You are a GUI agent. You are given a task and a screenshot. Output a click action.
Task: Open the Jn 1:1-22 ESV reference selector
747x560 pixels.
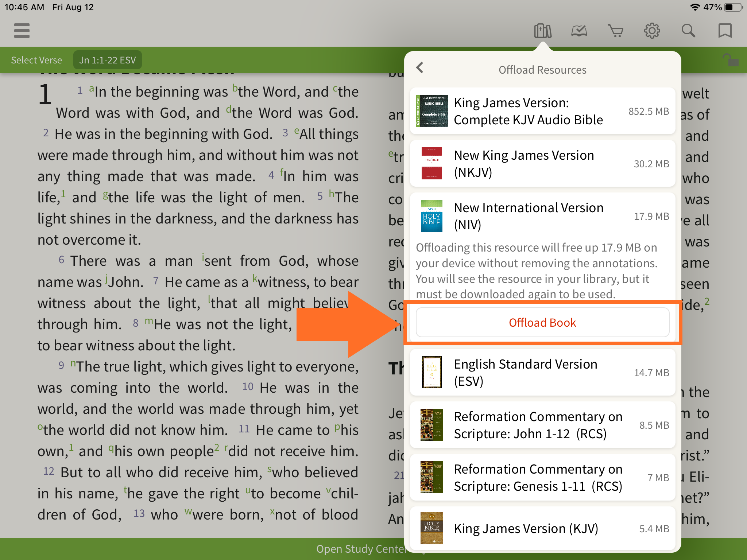coord(108,60)
